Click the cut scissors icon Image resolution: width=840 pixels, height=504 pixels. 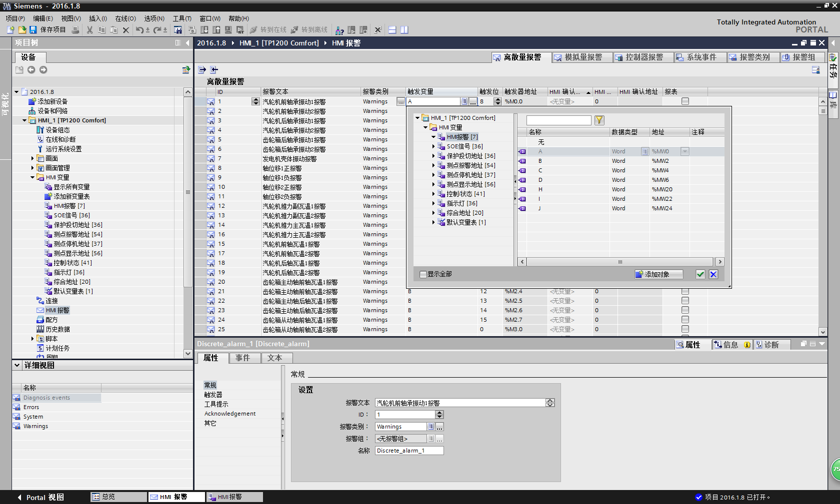pos(90,30)
